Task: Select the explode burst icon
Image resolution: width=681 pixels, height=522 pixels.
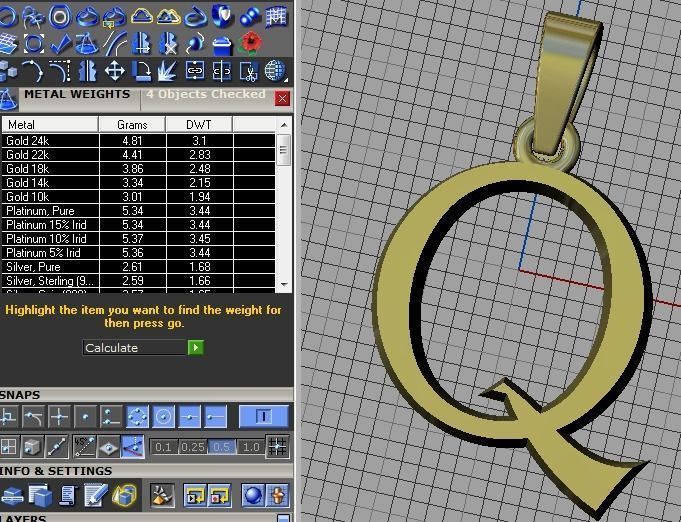Action: pos(168,71)
